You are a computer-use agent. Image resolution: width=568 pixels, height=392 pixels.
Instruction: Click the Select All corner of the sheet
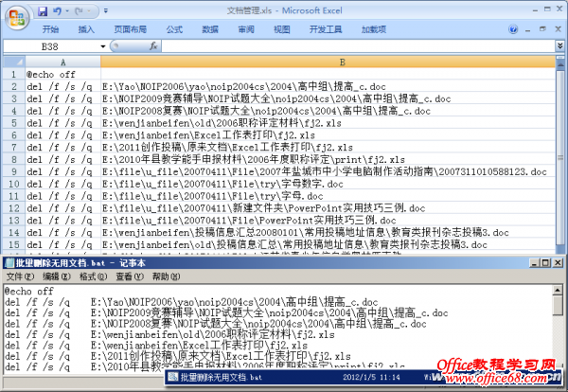click(x=14, y=62)
